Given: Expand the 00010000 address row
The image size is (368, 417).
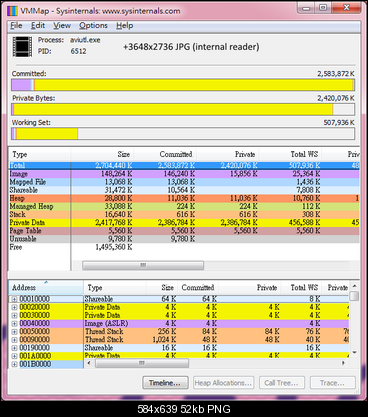Looking at the screenshot, I should click(x=14, y=299).
